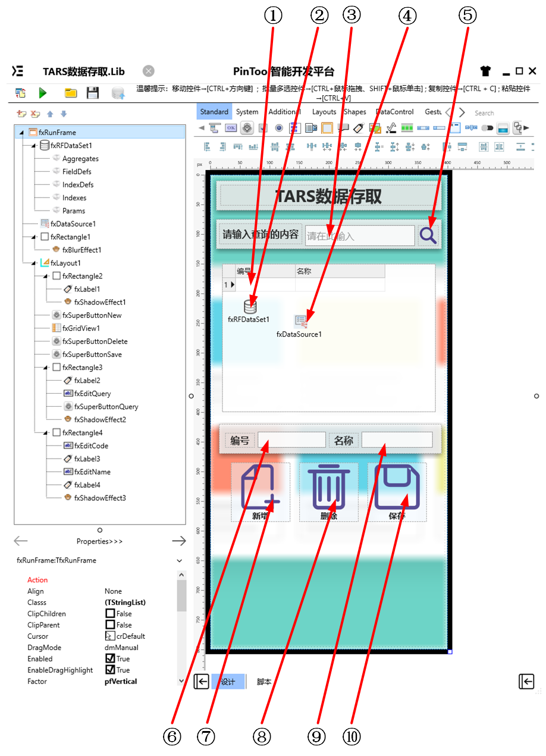Click the green Run play icon
Image resolution: width=546 pixels, height=756 pixels.
click(43, 93)
